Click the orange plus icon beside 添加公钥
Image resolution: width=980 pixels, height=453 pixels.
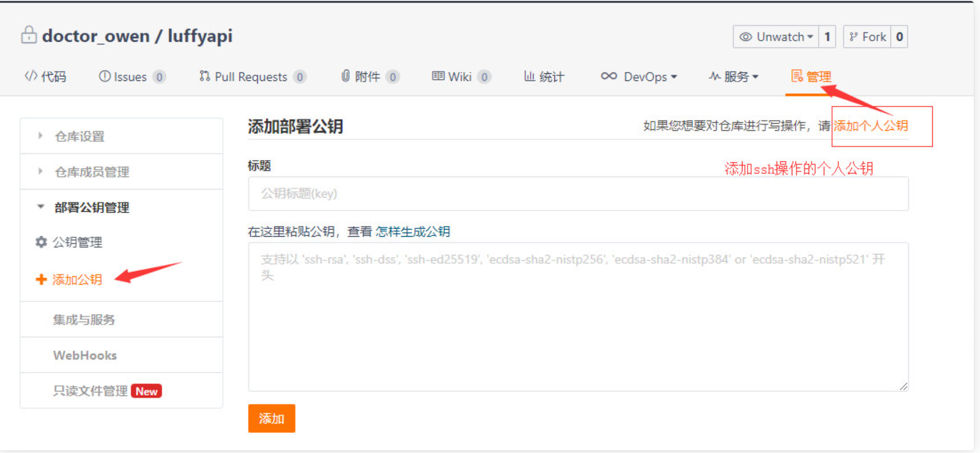(x=41, y=279)
